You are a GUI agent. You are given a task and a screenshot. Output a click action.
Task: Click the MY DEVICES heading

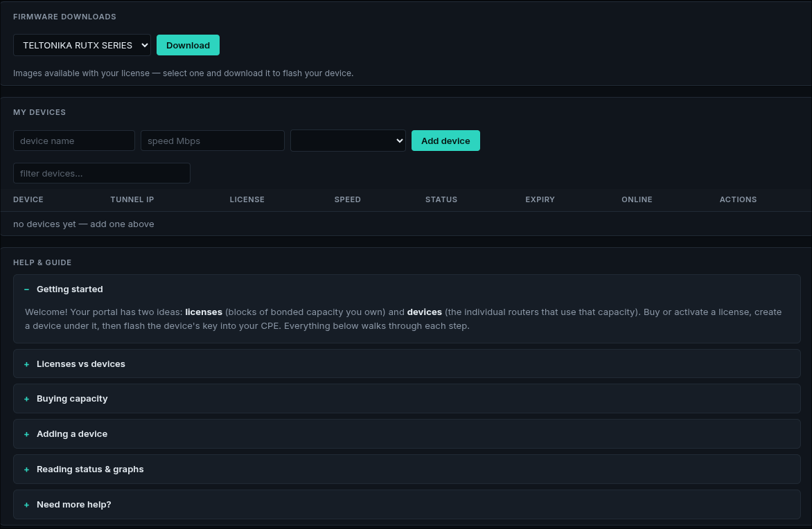39,112
